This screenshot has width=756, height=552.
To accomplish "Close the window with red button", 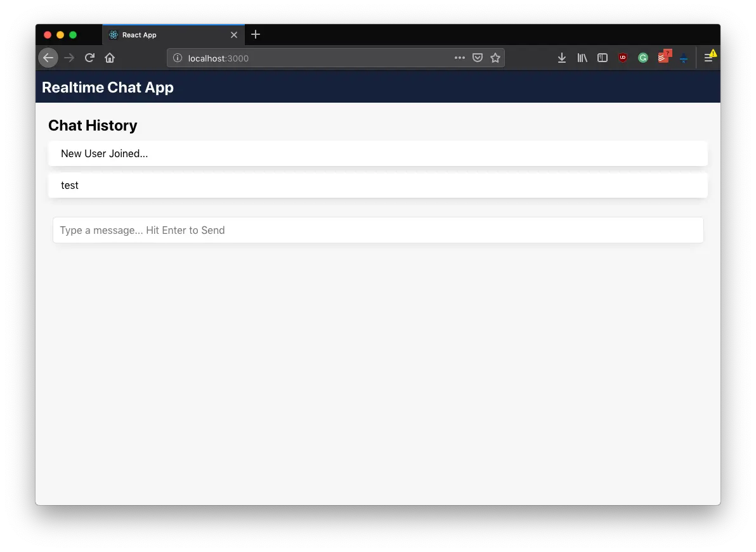I will [47, 35].
